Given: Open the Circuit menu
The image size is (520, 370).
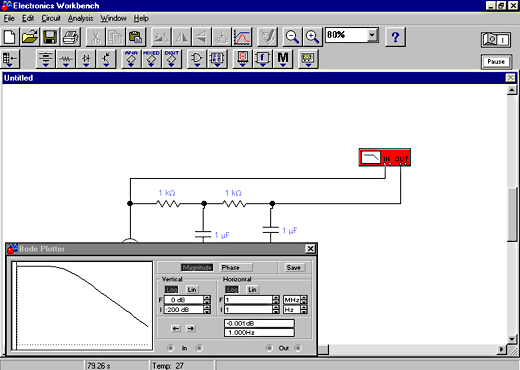Looking at the screenshot, I should 51,18.
